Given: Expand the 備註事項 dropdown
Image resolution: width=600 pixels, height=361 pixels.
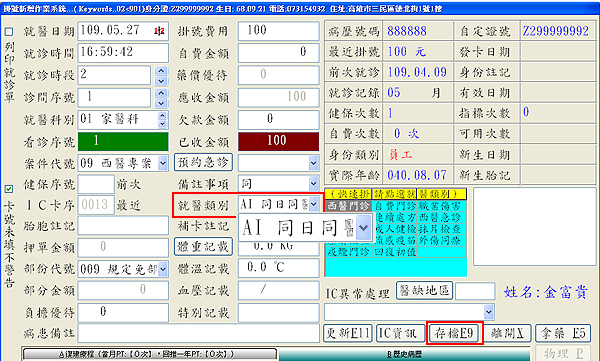Looking at the screenshot, I should pos(313,184).
